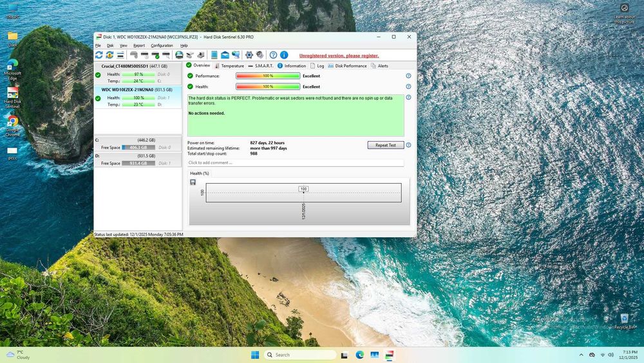Screen dimensions: 644x363
Task: Click the question mark help toolbar icon
Action: click(x=273, y=55)
